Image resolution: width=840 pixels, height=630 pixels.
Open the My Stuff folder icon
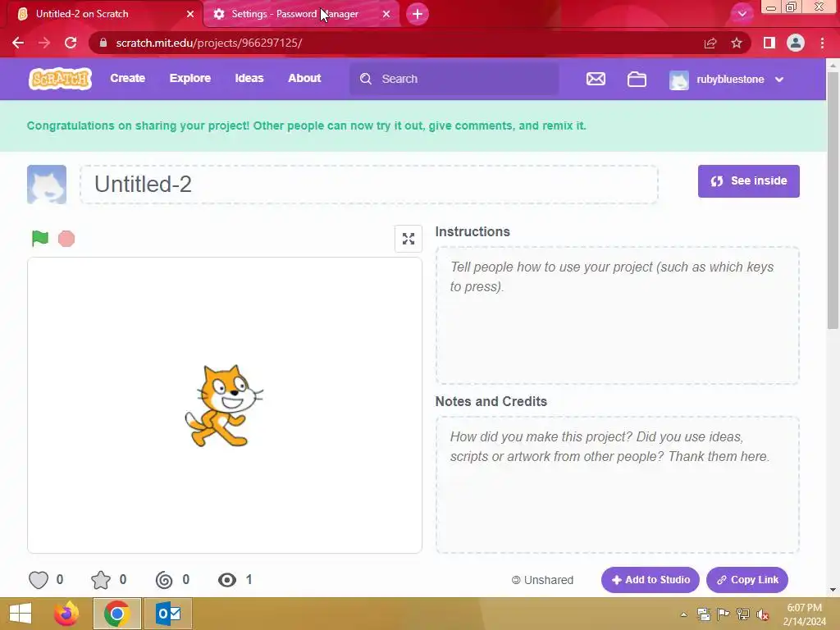637,80
